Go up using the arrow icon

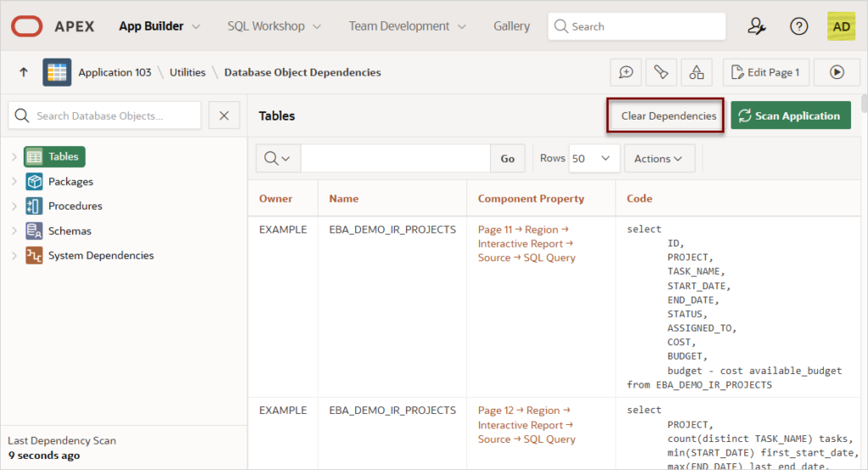pyautogui.click(x=23, y=73)
